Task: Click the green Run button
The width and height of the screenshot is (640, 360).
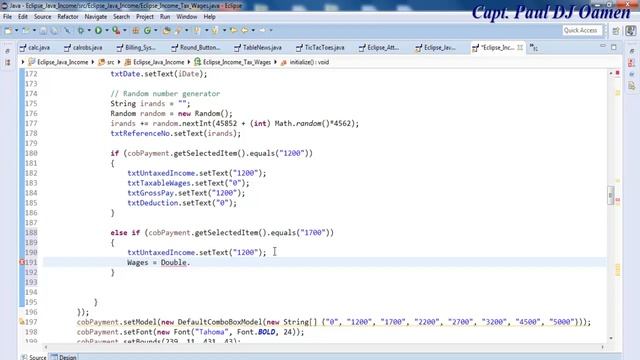Action: point(98,30)
